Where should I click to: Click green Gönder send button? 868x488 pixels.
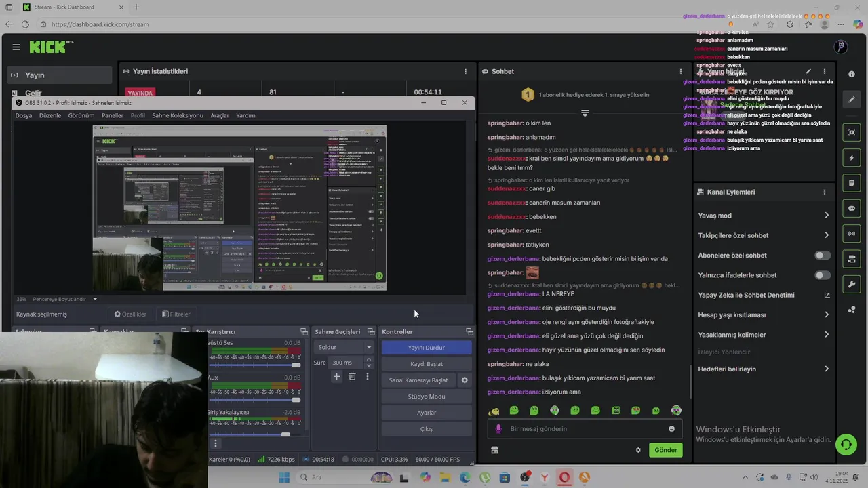point(665,450)
